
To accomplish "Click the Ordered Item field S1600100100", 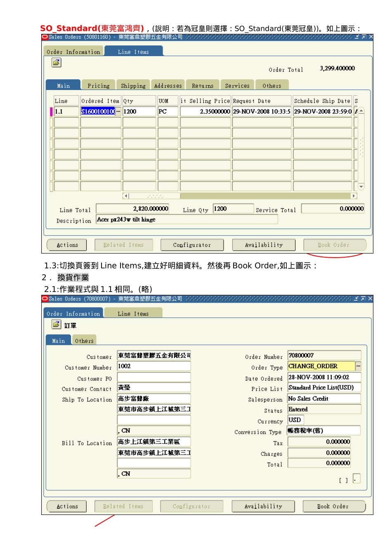I will pos(98,111).
